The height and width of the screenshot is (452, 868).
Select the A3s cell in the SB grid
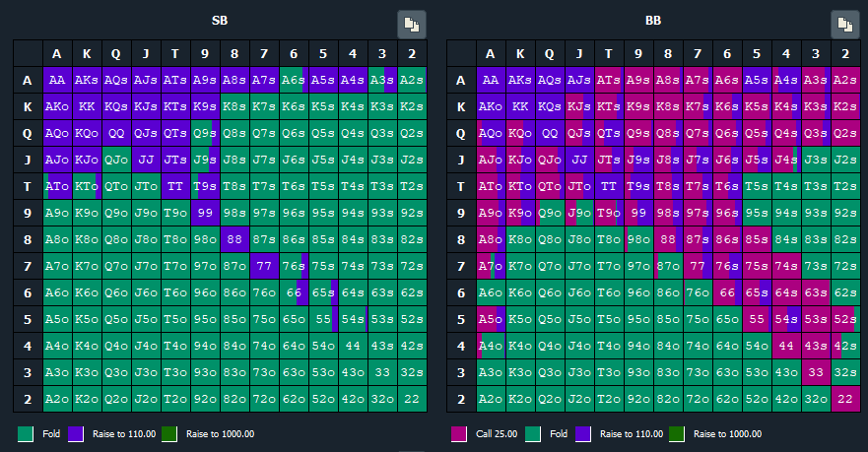coord(382,80)
